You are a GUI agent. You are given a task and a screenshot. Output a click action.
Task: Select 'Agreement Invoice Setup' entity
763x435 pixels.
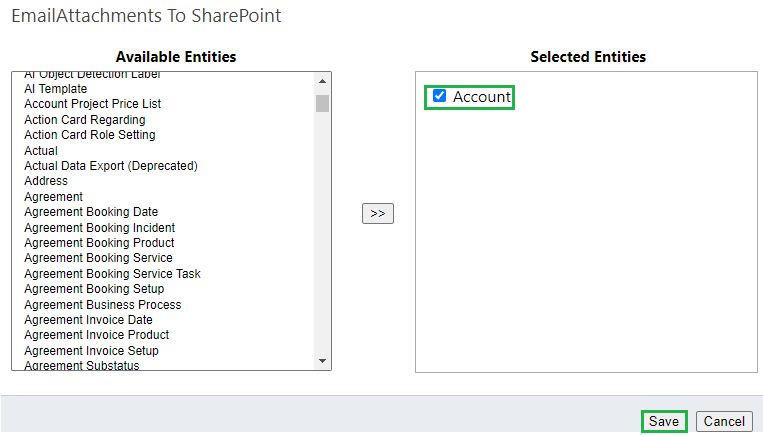click(91, 351)
